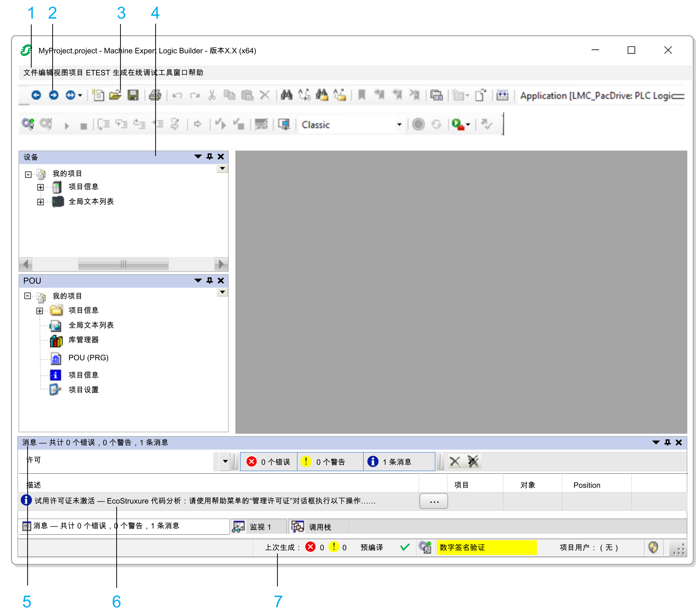Viewport: 696px width, 616px height.
Task: Open the Classic layout dropdown
Action: [x=399, y=125]
